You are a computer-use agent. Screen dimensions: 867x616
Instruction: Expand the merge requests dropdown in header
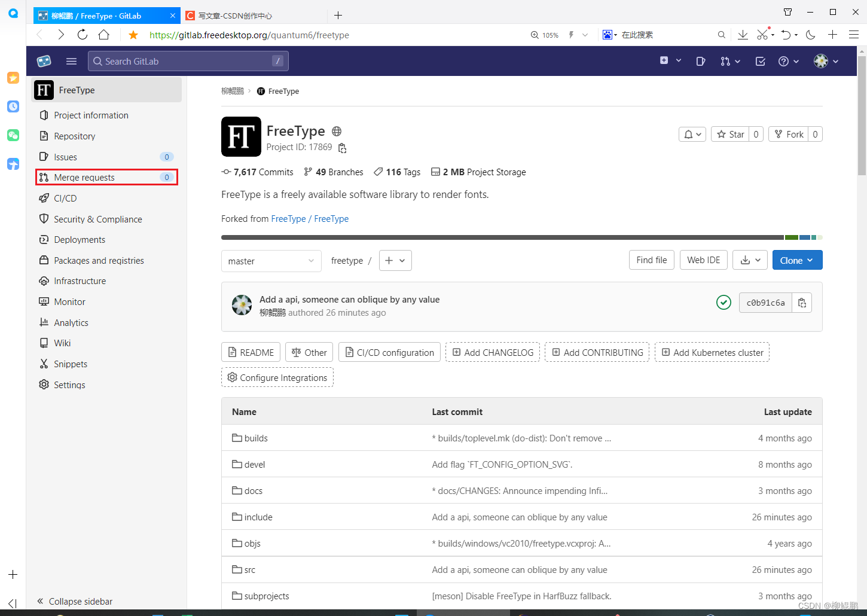(x=730, y=61)
